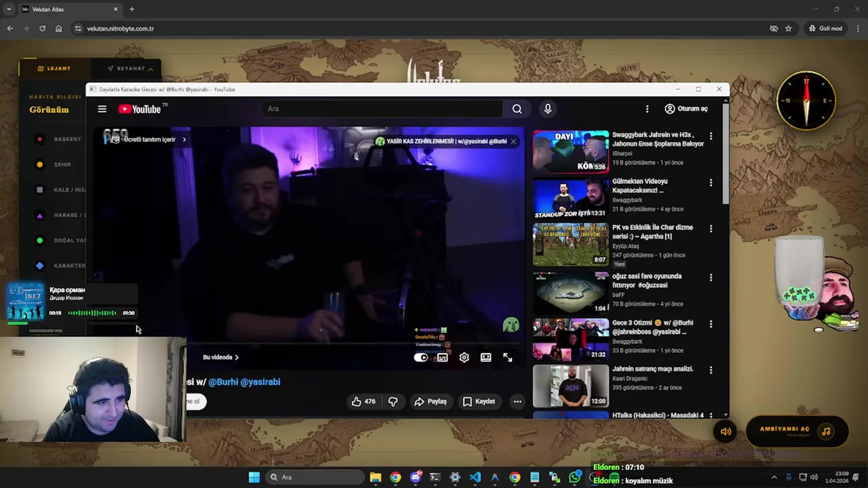This screenshot has height=488, width=868.
Task: Dismiss the YASİR KAS ZEHİRLENMESİ card
Action: point(513,141)
